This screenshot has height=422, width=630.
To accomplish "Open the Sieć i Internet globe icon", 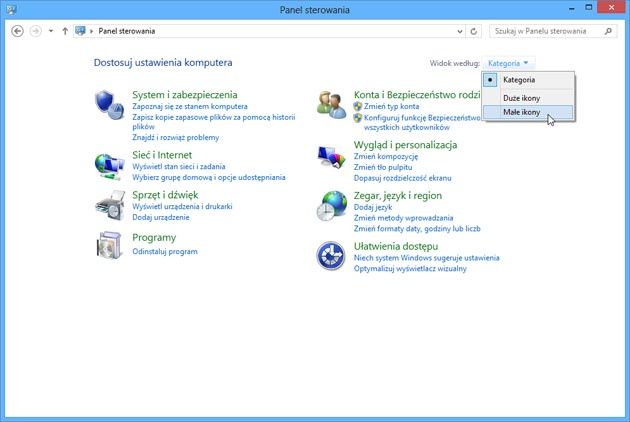I will tap(109, 166).
